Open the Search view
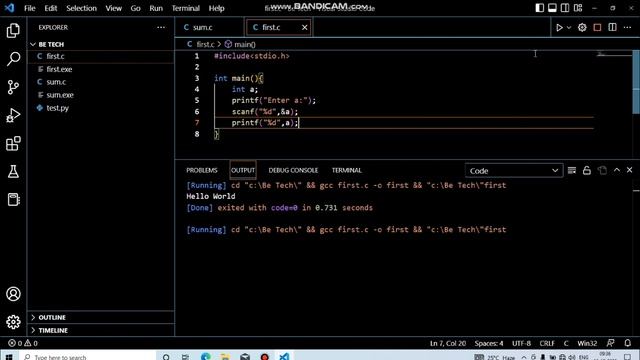 point(13,59)
